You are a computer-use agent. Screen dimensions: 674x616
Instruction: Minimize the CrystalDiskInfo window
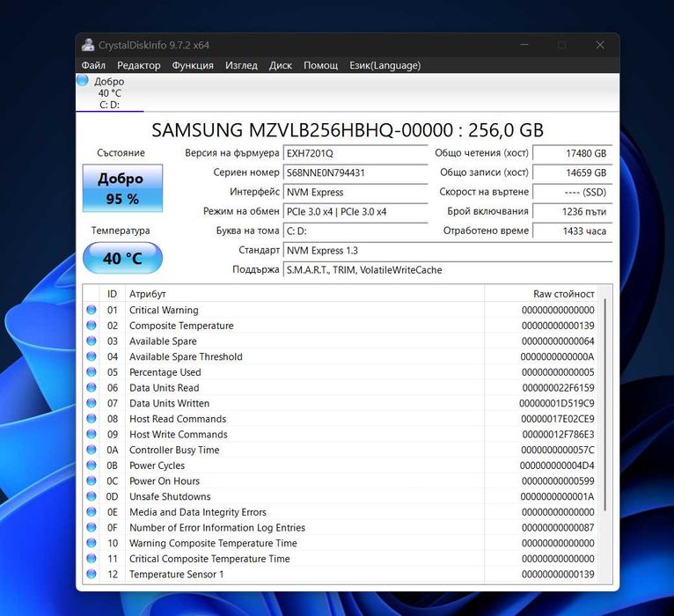(524, 45)
